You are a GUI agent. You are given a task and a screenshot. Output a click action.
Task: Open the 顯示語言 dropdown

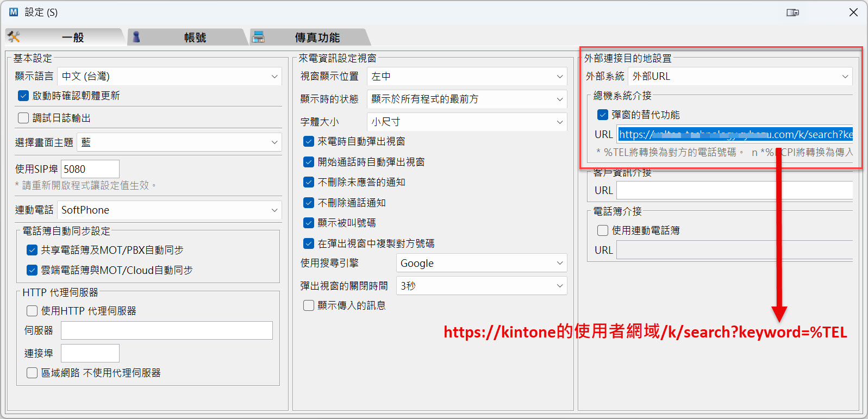[170, 77]
